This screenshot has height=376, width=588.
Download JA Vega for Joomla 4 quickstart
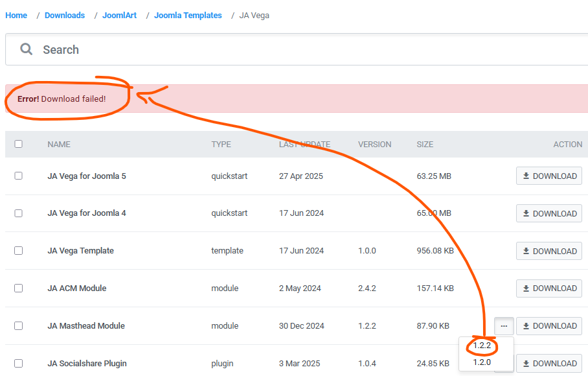click(x=549, y=213)
